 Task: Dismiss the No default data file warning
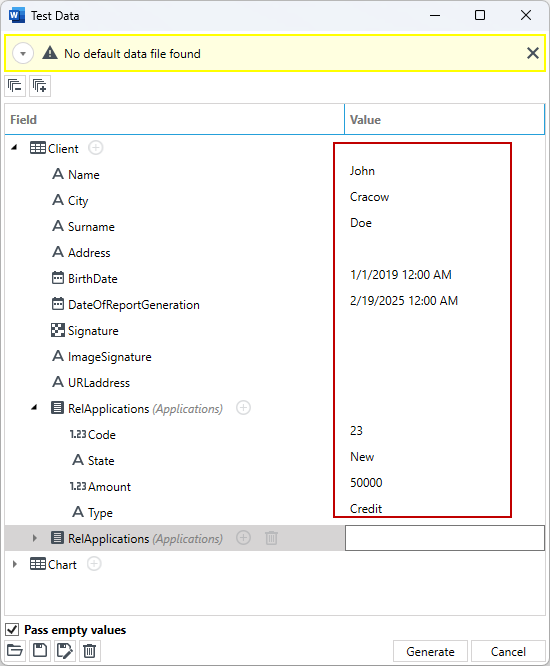click(533, 53)
